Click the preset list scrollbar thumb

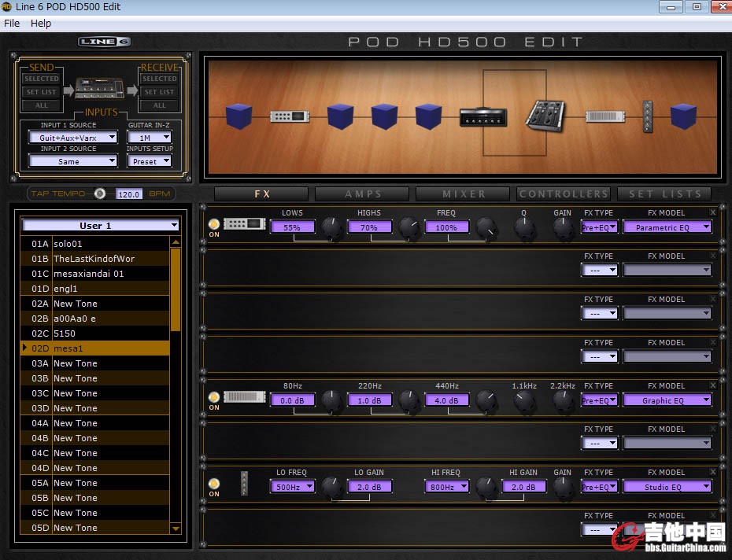pos(176,289)
